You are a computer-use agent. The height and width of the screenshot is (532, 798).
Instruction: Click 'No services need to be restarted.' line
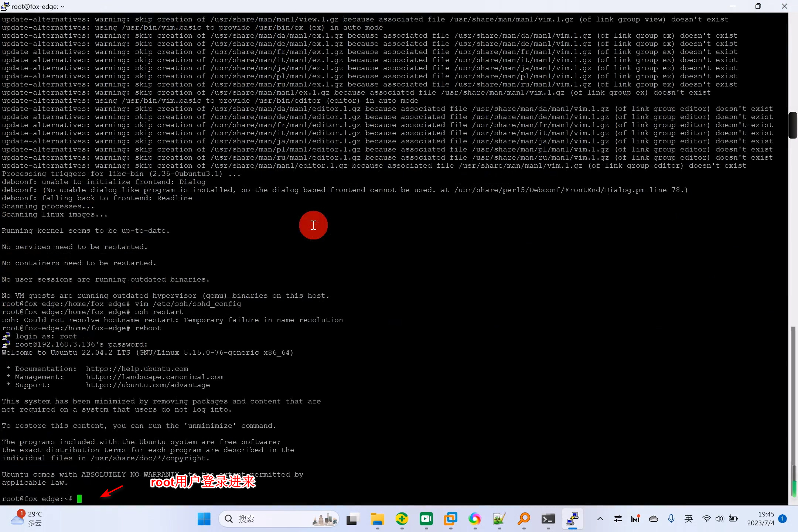(x=75, y=247)
